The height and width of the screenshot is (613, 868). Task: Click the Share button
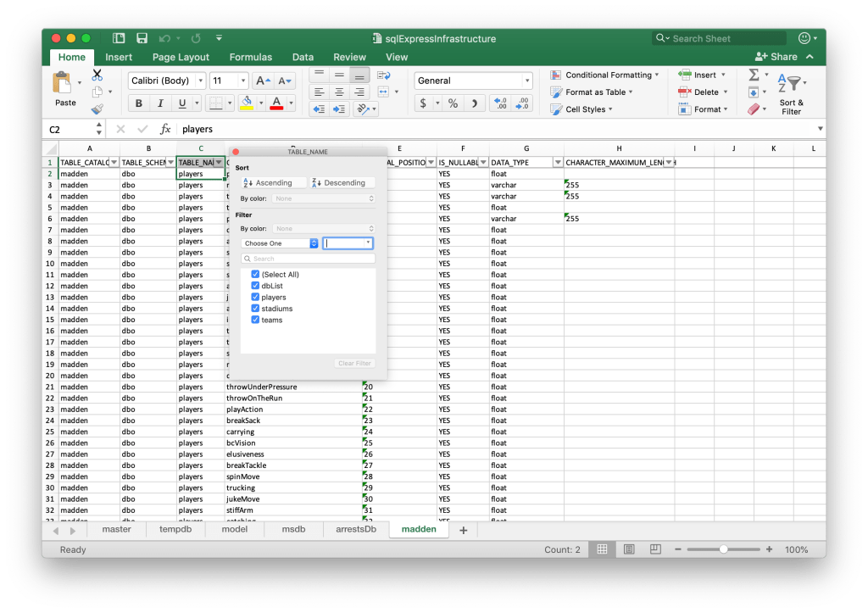776,57
